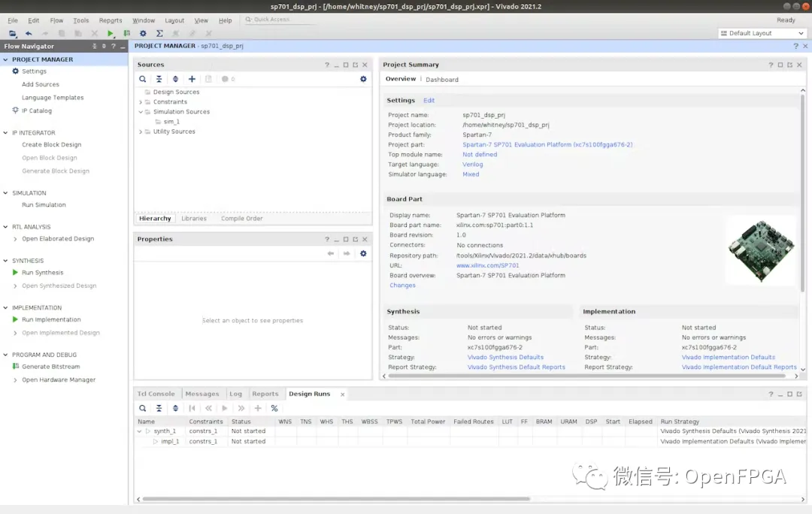This screenshot has width=812, height=514.
Task: Click Run Synthesis green arrow
Action: 16,272
